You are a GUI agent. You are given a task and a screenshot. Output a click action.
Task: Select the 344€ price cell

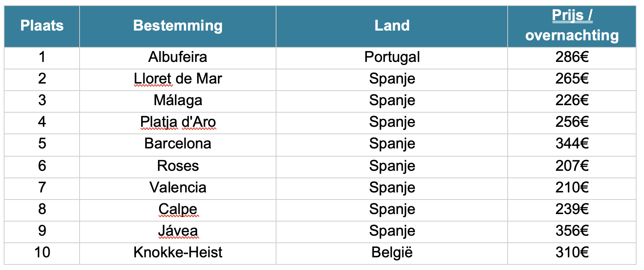[x=572, y=144]
